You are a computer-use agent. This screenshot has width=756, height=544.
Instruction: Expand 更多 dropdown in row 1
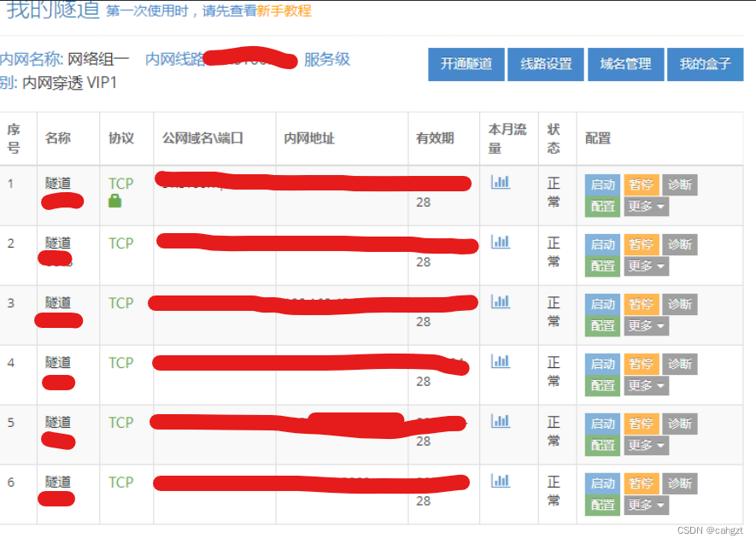pyautogui.click(x=646, y=206)
